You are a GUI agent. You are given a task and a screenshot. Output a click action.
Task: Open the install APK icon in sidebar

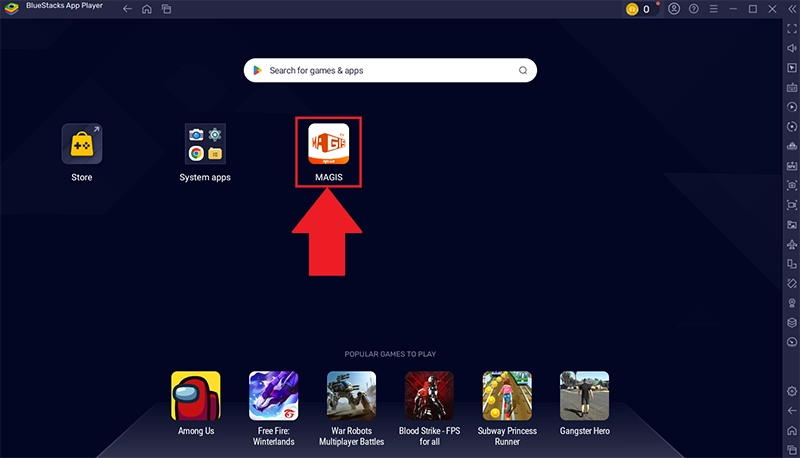point(792,166)
